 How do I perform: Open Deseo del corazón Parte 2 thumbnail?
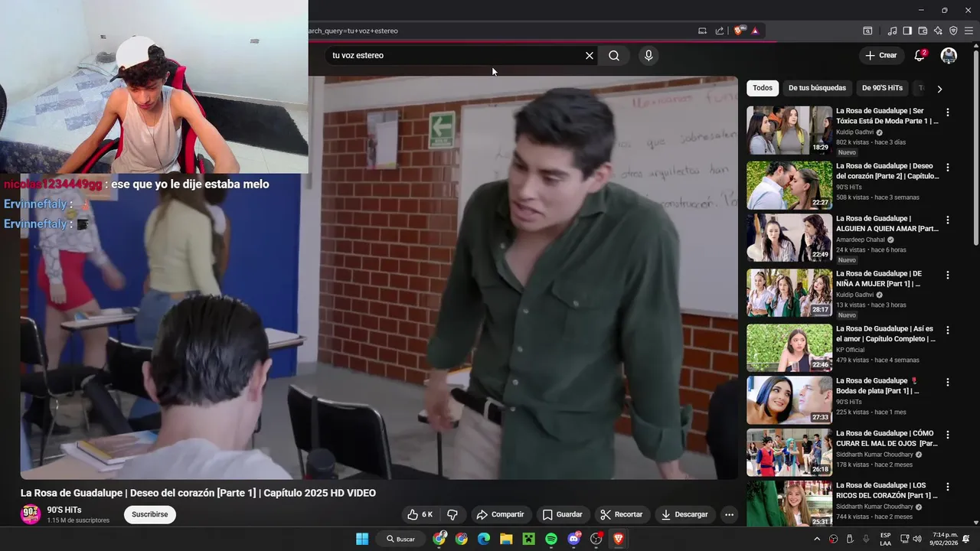[x=789, y=185]
